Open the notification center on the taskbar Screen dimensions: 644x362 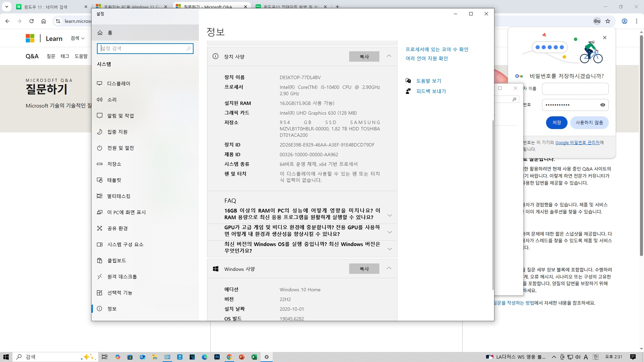pyautogui.click(x=633, y=357)
